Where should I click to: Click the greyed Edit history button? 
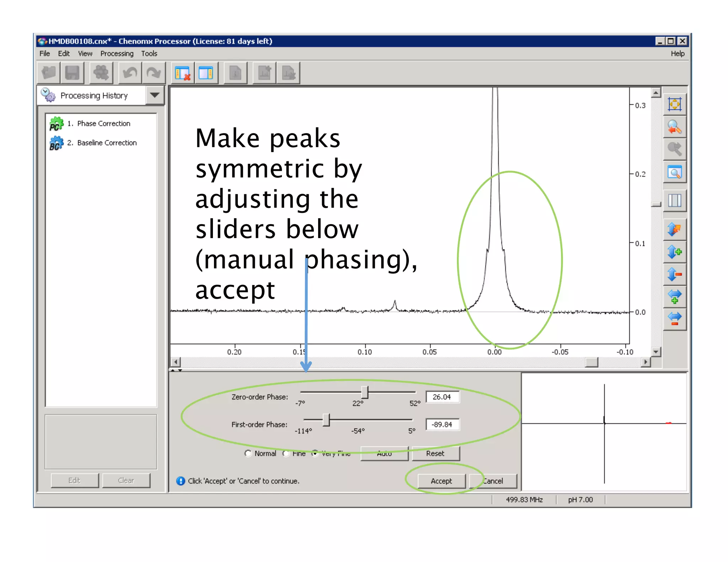[75, 481]
